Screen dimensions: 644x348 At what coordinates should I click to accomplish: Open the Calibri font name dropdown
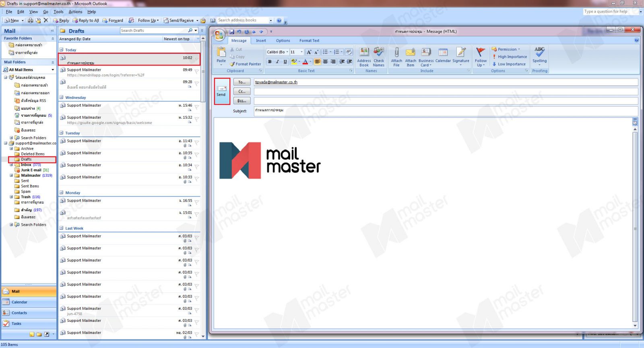[287, 52]
